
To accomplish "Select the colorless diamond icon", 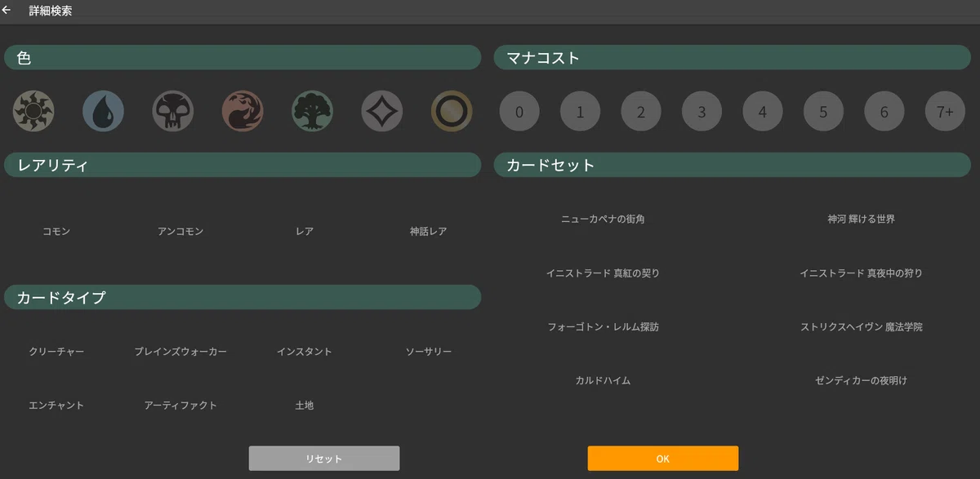I will (x=382, y=111).
